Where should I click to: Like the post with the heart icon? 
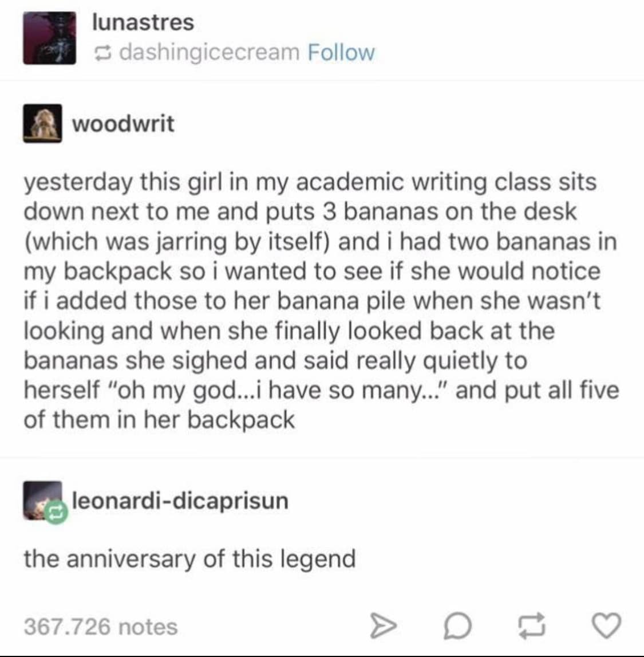pyautogui.click(x=606, y=625)
